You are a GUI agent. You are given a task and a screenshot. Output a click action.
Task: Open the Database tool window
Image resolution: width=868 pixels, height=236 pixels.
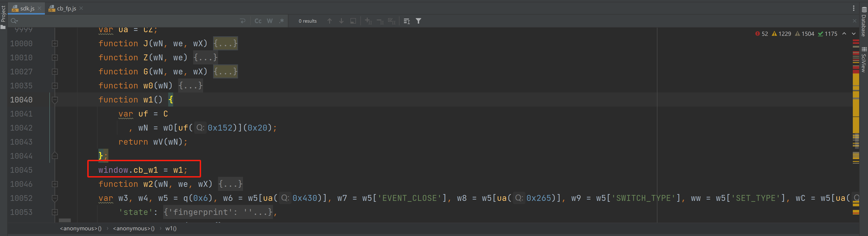point(864,22)
